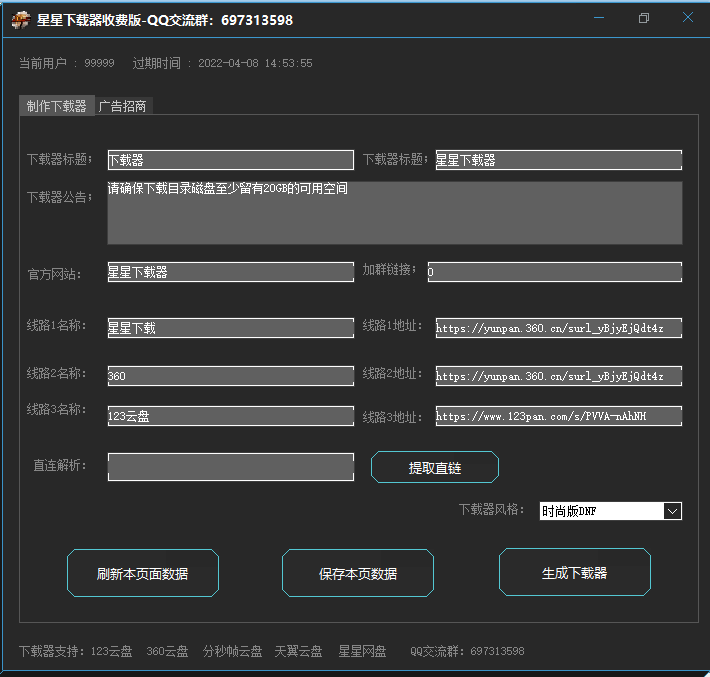Click the 线路1地址 URL field
The height and width of the screenshot is (677, 710).
point(559,328)
